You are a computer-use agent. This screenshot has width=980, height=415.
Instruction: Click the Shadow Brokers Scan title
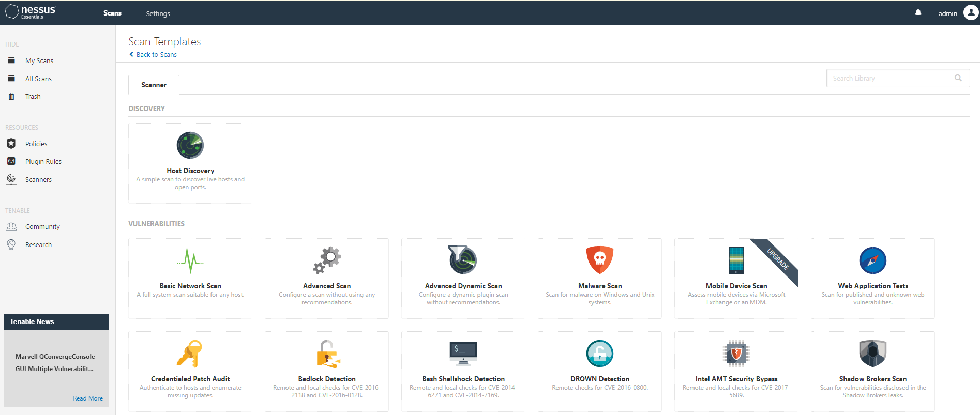click(x=873, y=379)
